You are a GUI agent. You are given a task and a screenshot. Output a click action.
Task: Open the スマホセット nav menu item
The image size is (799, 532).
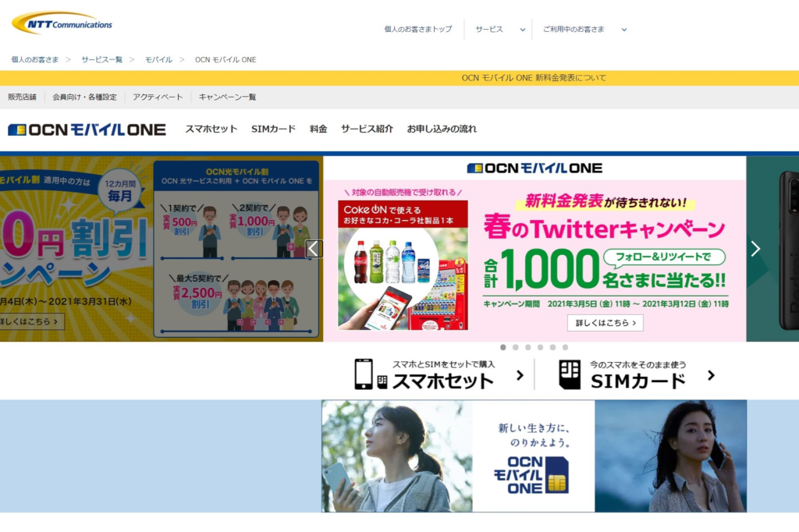(211, 129)
